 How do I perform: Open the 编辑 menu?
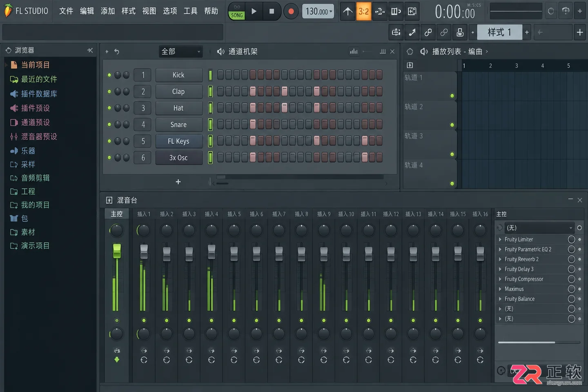[87, 11]
